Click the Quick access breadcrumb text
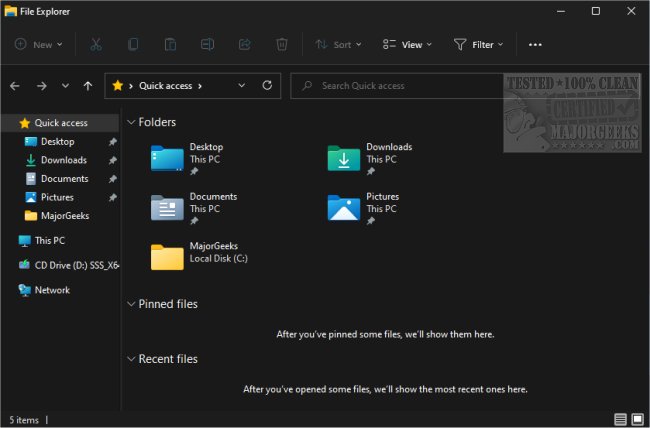This screenshot has width=650, height=428. (165, 86)
